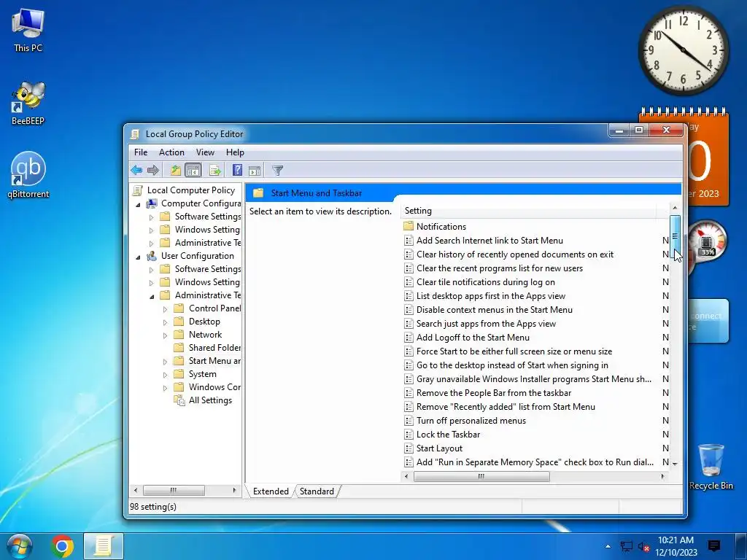Screen dimensions: 747x560
Task: Select 'Clear tile notifications during log on'
Action: click(x=485, y=282)
